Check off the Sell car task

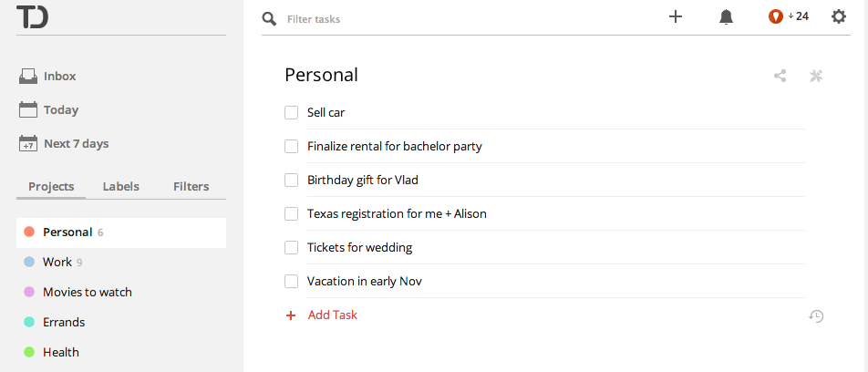292,113
